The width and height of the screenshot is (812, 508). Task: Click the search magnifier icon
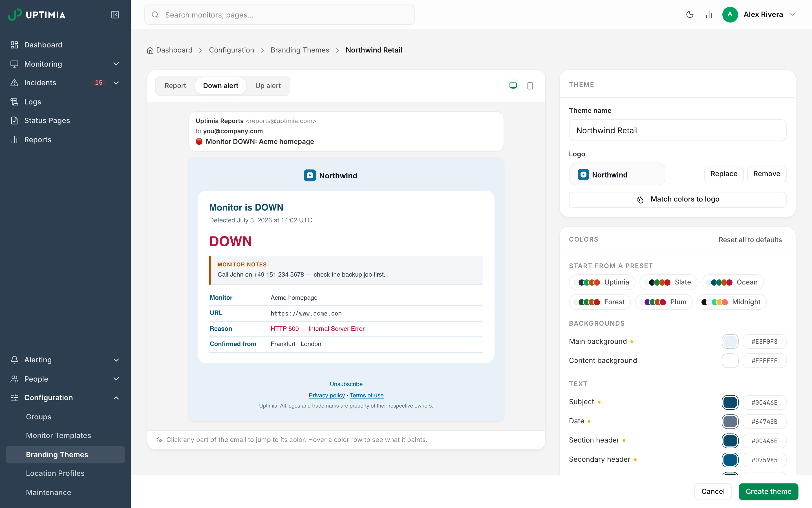pyautogui.click(x=155, y=15)
